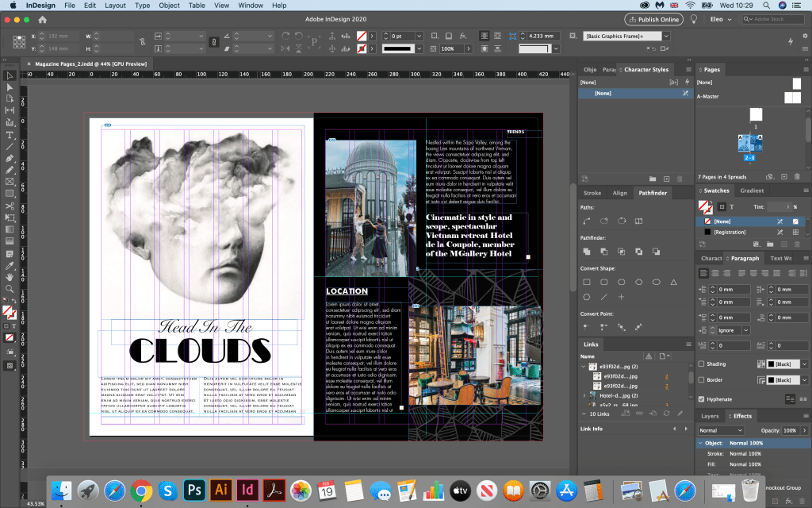Collapse the e93f02d link group

click(x=585, y=368)
